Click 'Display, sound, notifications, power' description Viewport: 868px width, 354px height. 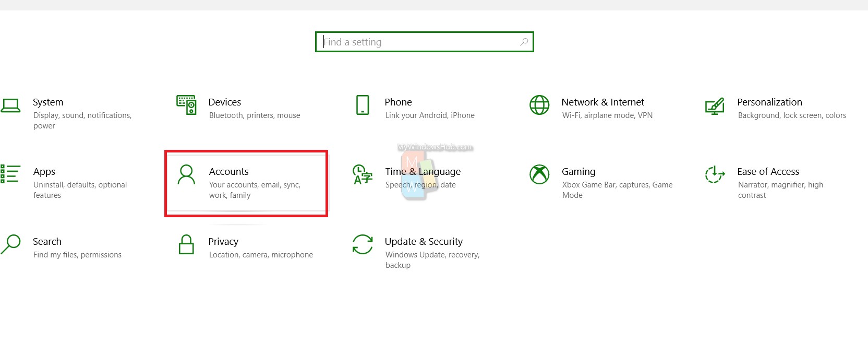82,121
